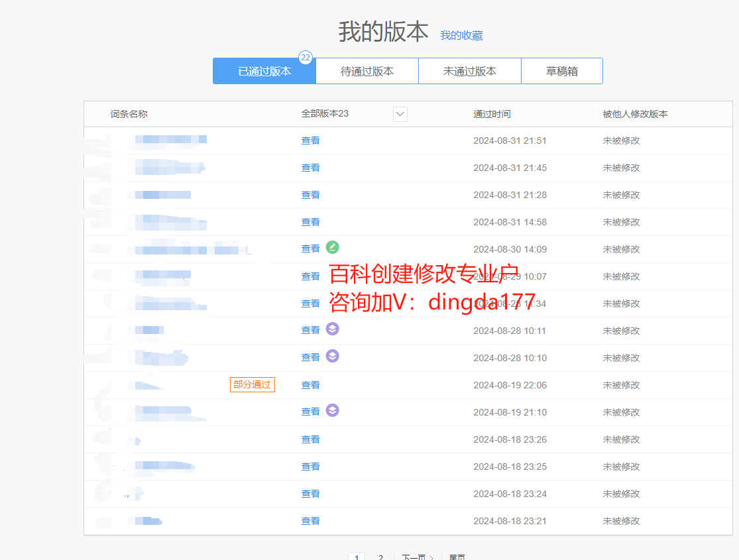739x560 pixels.
Task: Click 查看 in the 2024-08-28 10:11 row
Action: (311, 331)
